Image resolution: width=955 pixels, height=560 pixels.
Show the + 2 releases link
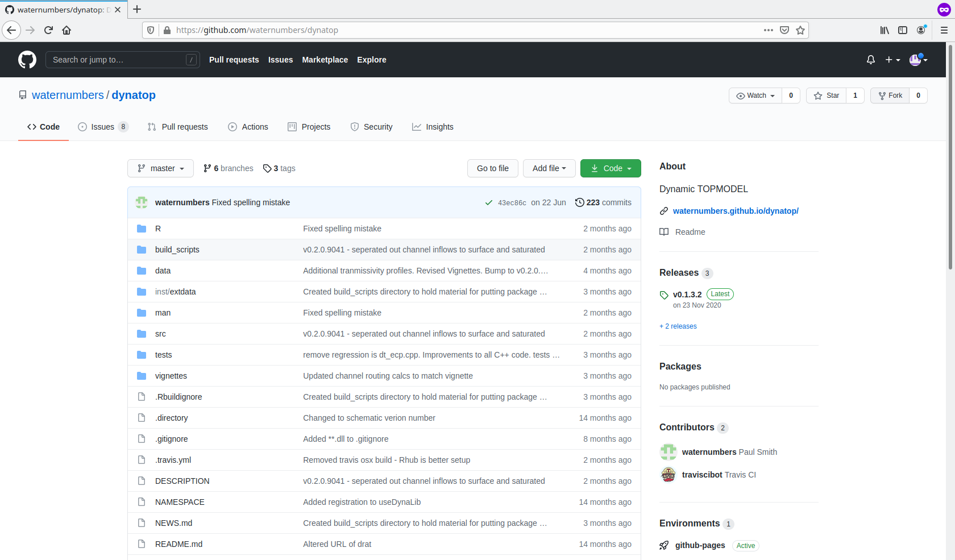click(x=678, y=326)
